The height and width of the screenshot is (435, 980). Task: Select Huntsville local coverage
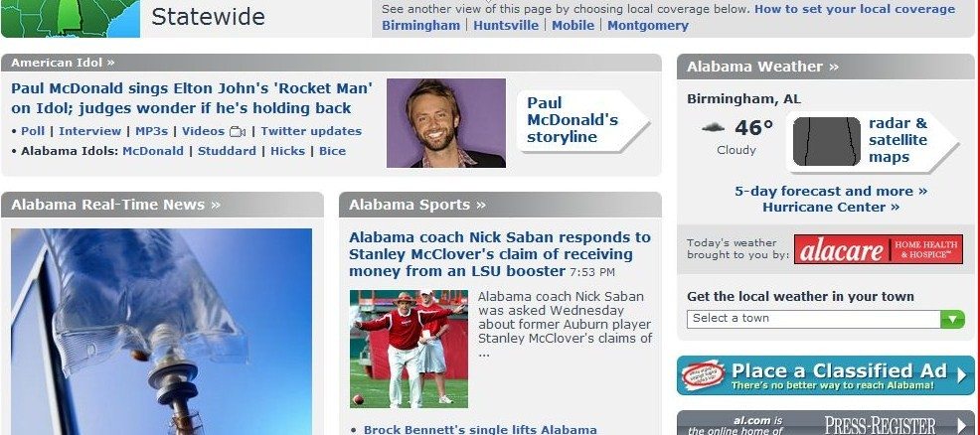tap(506, 26)
